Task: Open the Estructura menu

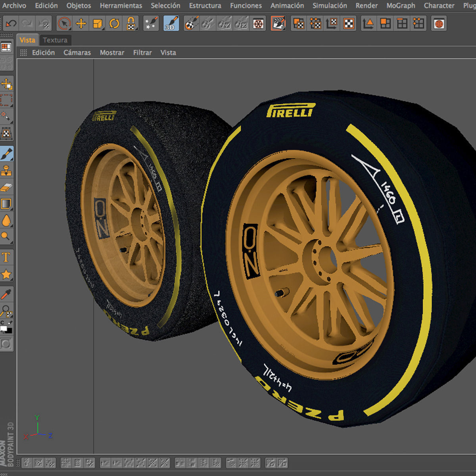Action: 205,6
